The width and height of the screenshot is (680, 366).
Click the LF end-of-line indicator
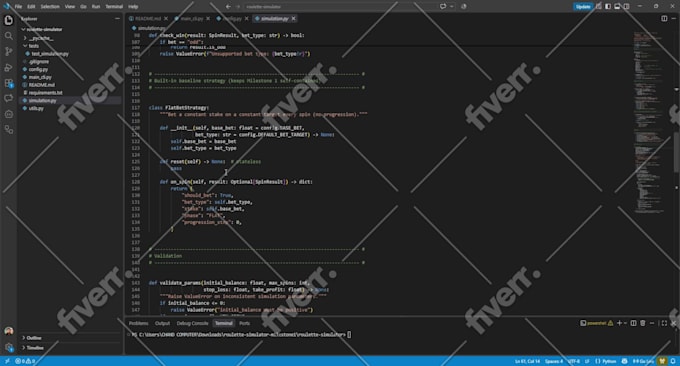click(x=587, y=361)
